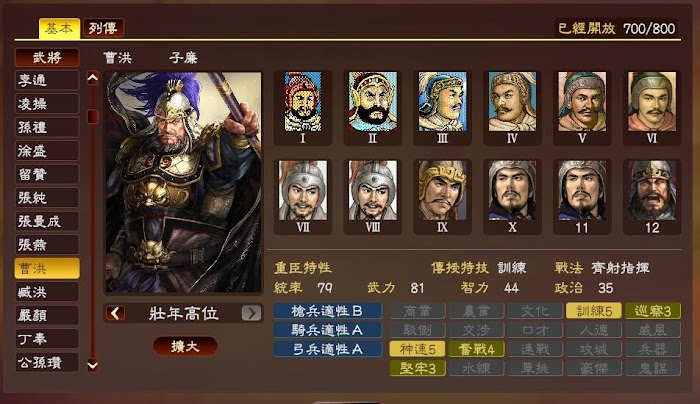Click the right arrow beside 壯年高位
Screen dimensions: 700x404
(251, 313)
